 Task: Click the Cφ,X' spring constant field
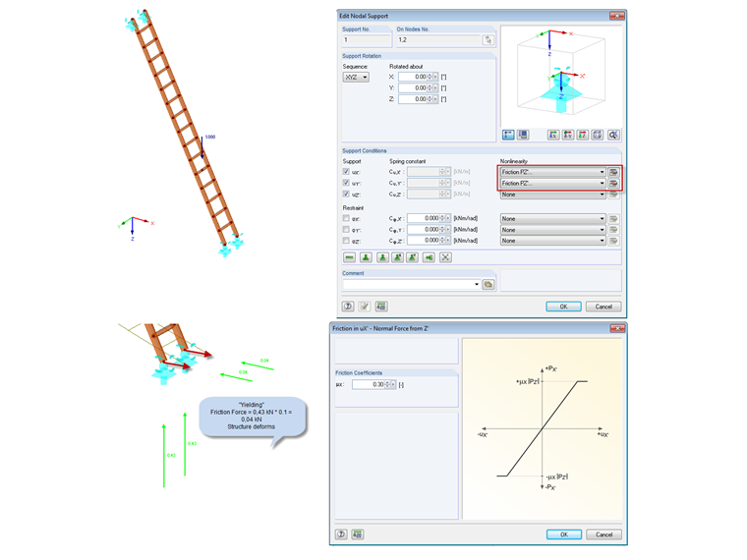coord(424,218)
